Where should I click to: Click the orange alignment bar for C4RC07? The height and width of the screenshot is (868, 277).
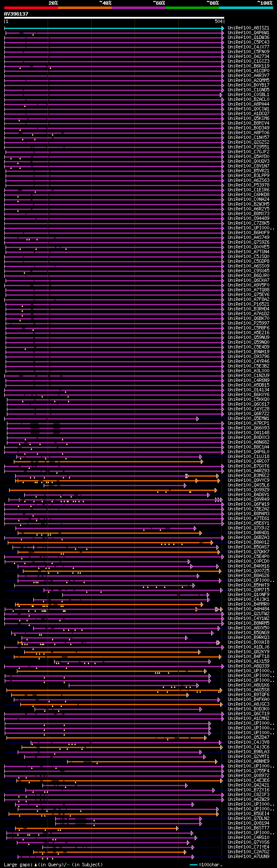tap(108, 461)
